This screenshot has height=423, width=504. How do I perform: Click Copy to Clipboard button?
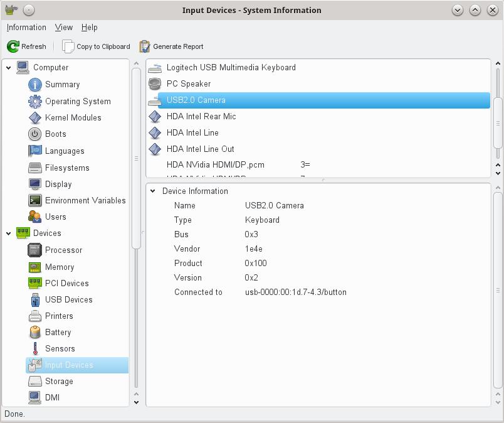pyautogui.click(x=97, y=46)
